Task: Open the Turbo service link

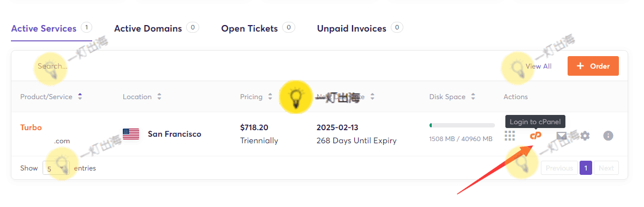Action: [31, 127]
